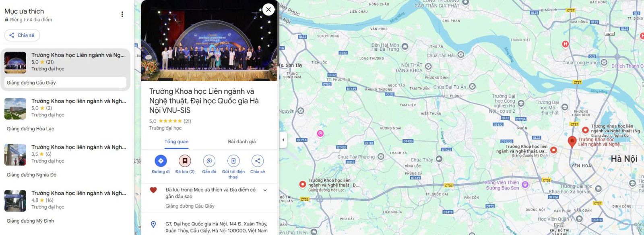Switch to the Bài đánh giá tab
This screenshot has width=644, height=235.
[x=242, y=142]
